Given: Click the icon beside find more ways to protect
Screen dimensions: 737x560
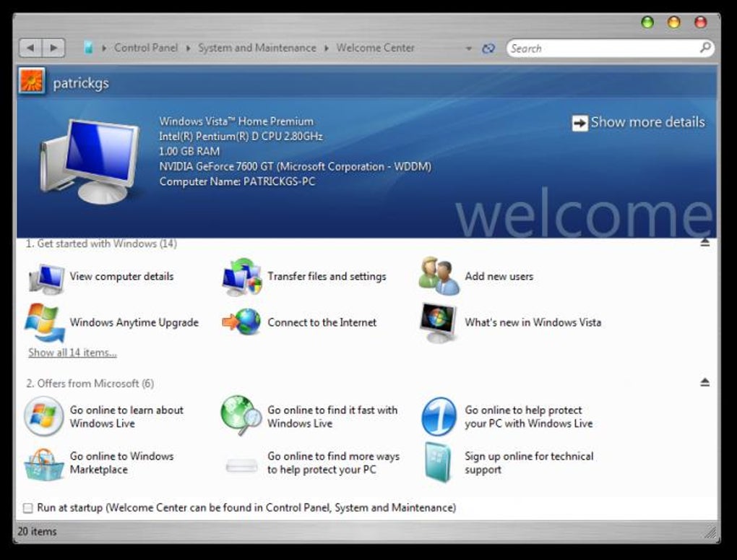Looking at the screenshot, I should click(241, 465).
